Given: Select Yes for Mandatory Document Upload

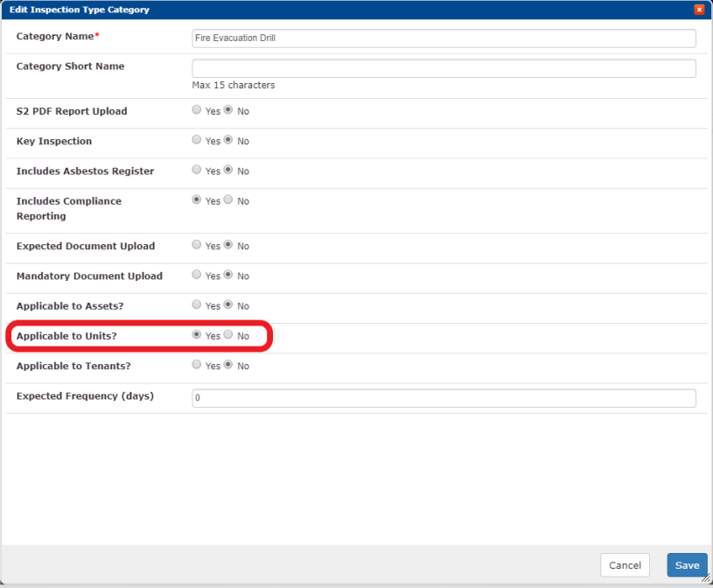Looking at the screenshot, I should (197, 275).
